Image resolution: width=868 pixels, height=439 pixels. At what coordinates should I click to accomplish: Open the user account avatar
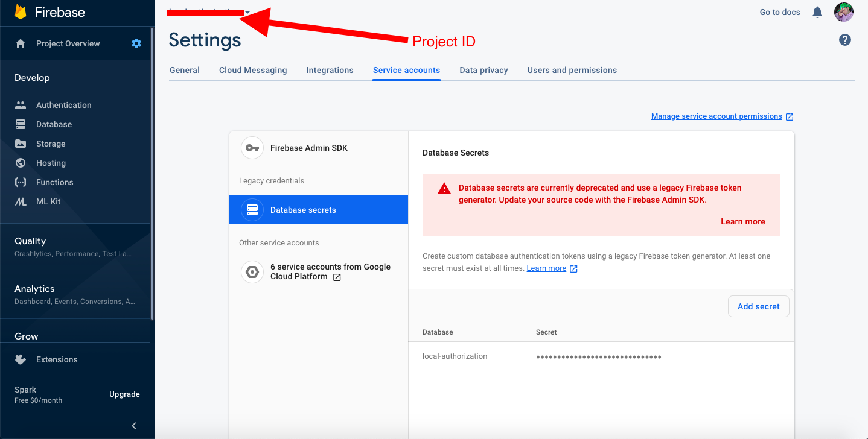pyautogui.click(x=844, y=12)
